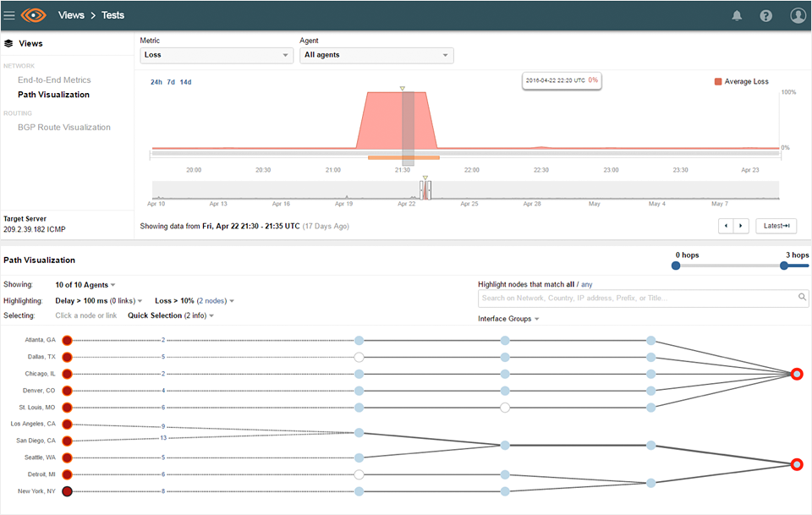Viewport: 812px width, 515px height.
Task: Open End-to-End Metrics view
Action: pyautogui.click(x=54, y=80)
